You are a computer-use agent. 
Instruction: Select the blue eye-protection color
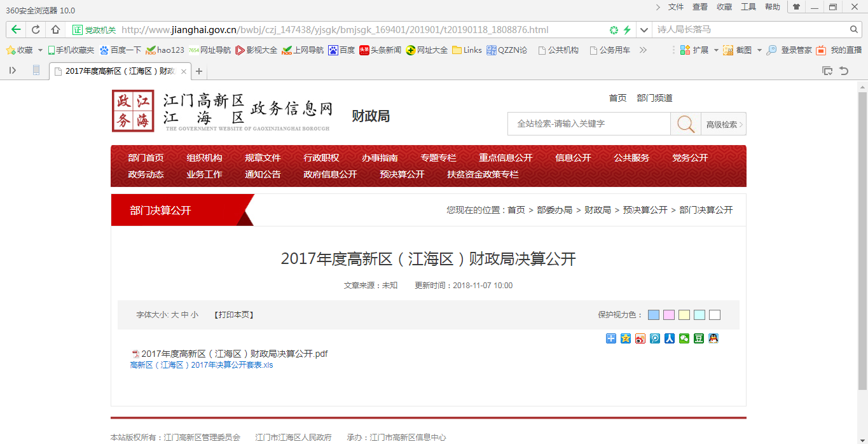click(654, 315)
